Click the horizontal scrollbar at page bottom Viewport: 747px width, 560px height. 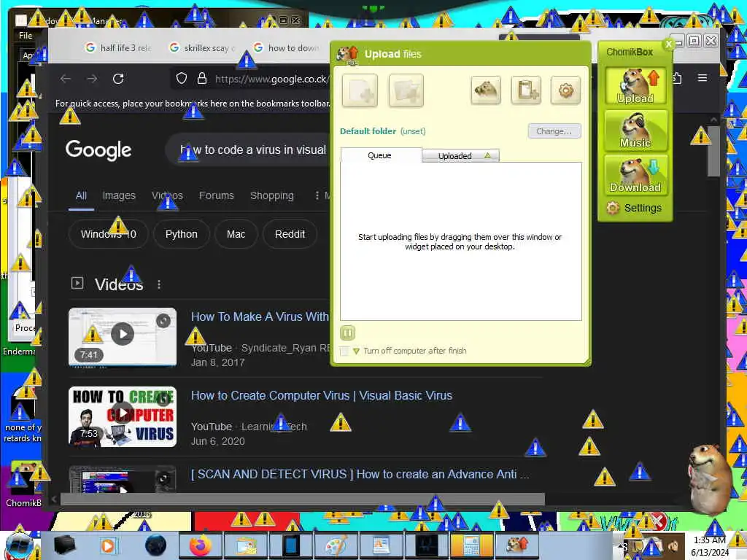pyautogui.click(x=302, y=499)
